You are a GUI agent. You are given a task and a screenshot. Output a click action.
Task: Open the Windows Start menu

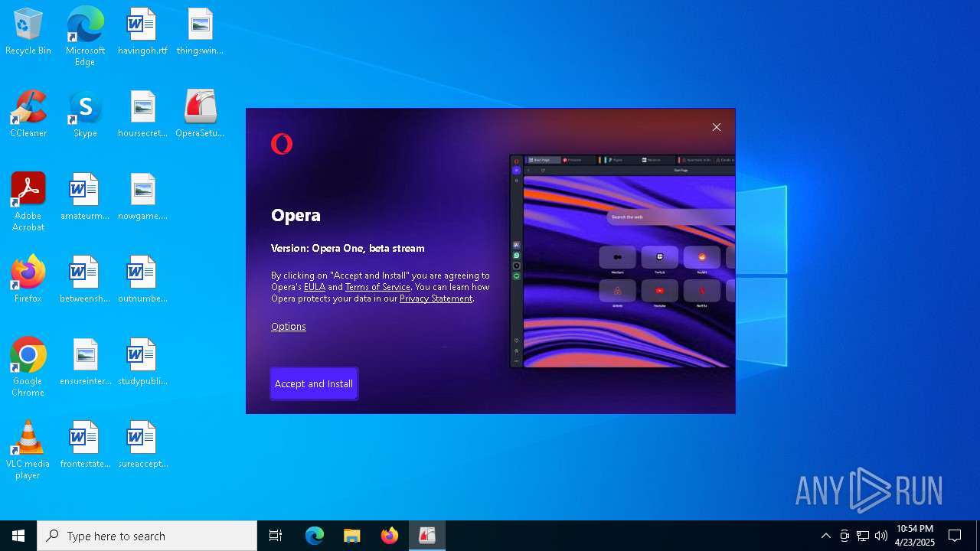(18, 536)
